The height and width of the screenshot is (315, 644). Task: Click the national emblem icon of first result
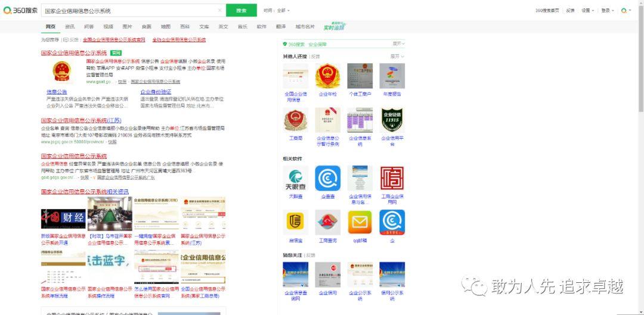point(62,71)
